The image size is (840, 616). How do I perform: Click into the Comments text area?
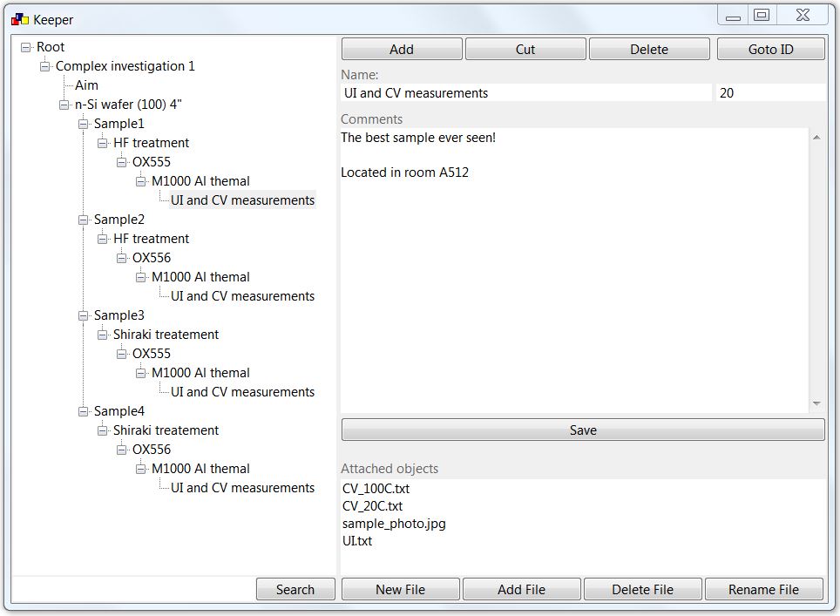[x=574, y=270]
